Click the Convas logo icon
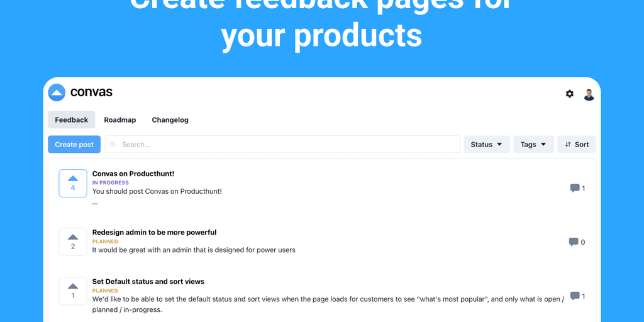Screen dimensions: 644x322 coord(57,92)
